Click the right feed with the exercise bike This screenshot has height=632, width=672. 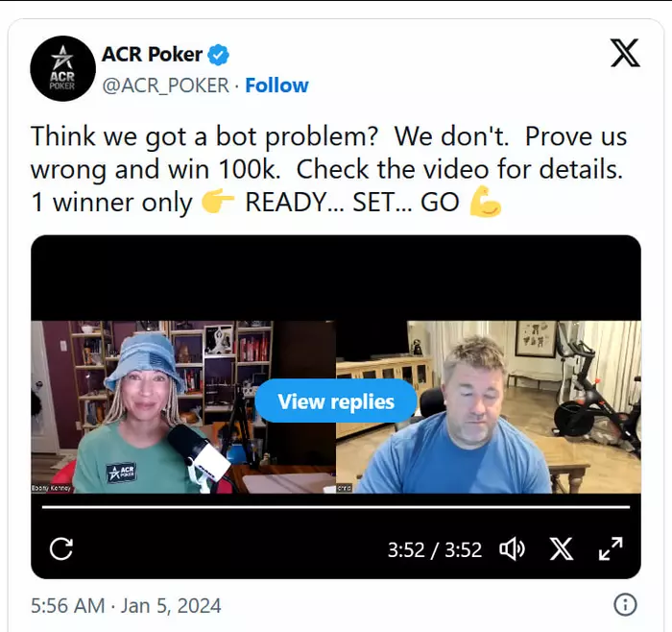click(x=489, y=407)
